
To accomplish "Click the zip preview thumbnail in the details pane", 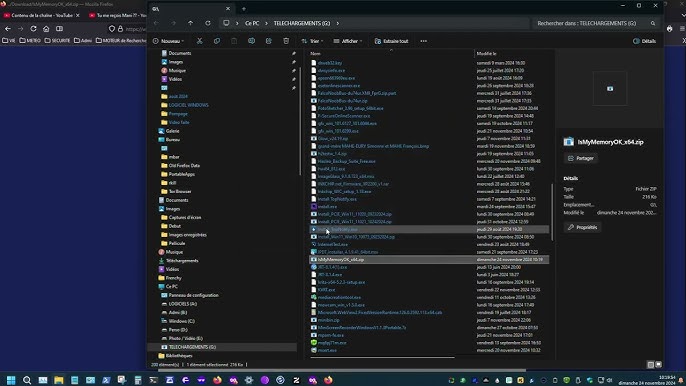I will pos(610,89).
